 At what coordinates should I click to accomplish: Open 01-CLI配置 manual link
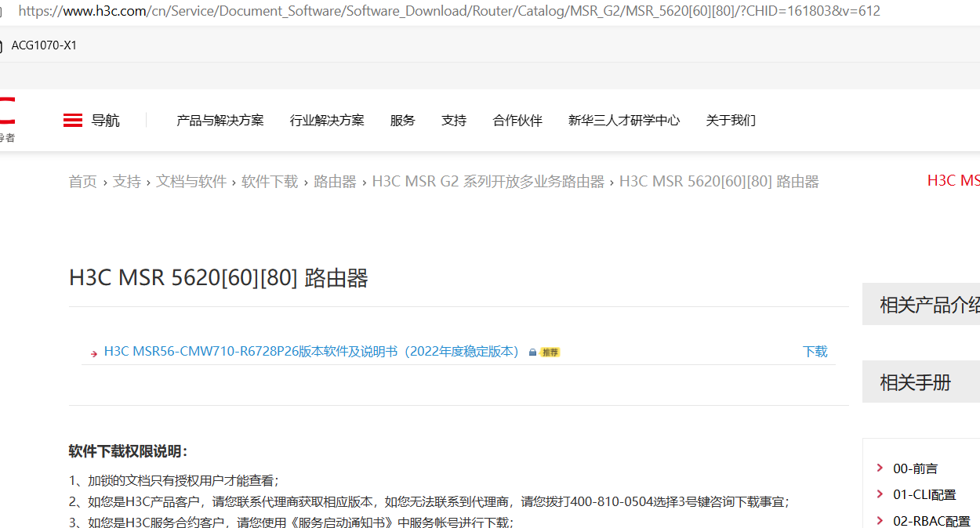pos(925,494)
